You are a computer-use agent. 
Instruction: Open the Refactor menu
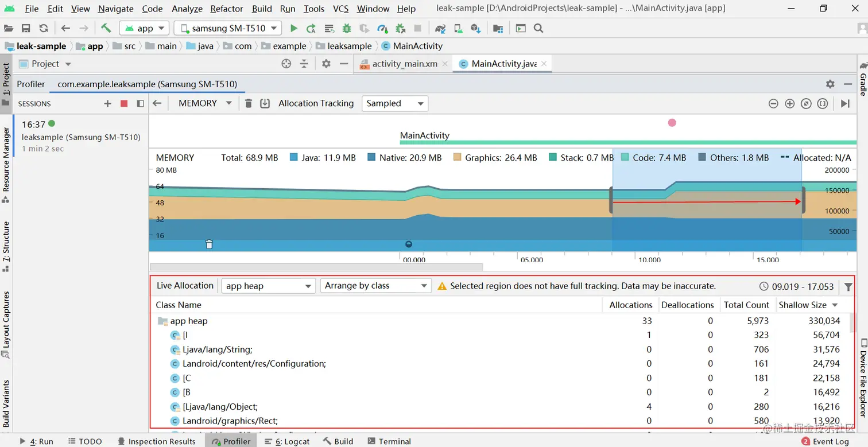227,9
